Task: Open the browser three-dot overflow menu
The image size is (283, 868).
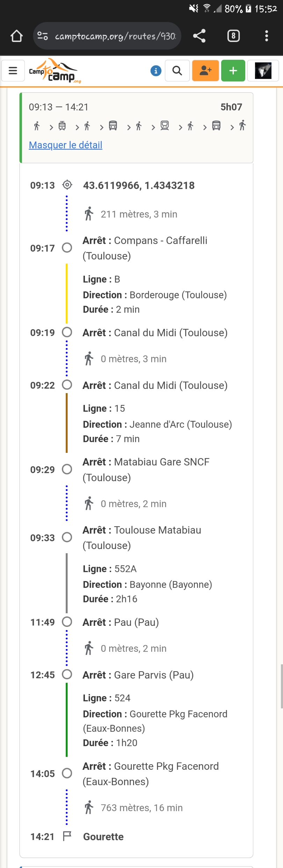Action: point(267,36)
